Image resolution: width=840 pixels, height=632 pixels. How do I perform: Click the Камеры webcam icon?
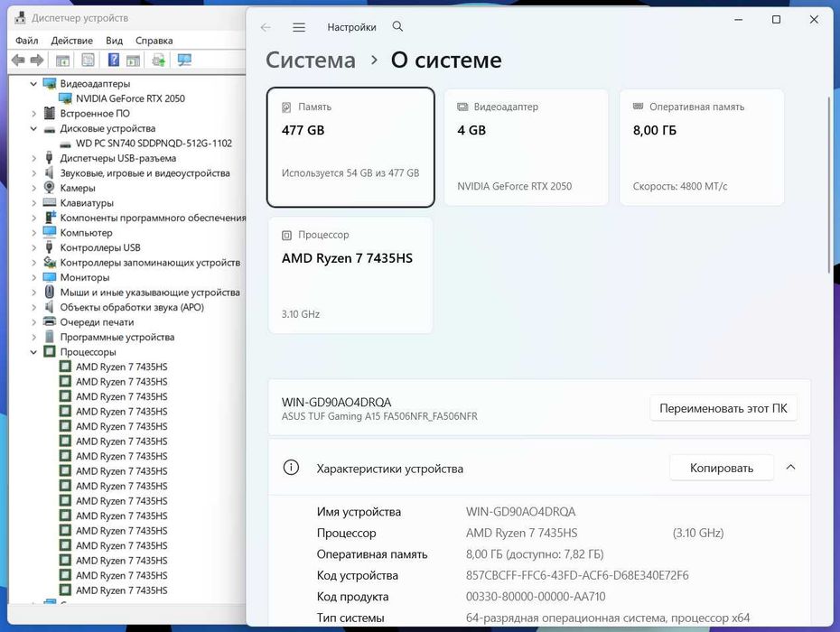pos(50,188)
